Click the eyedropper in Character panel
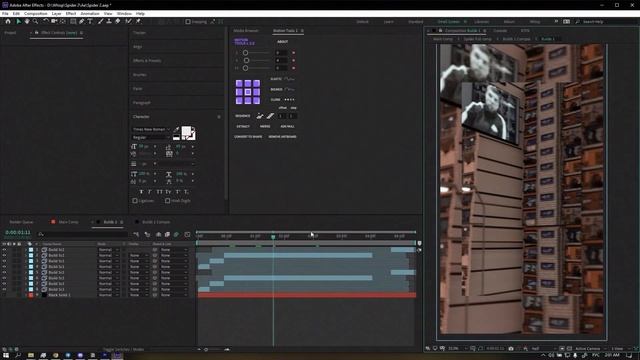 tap(176, 129)
